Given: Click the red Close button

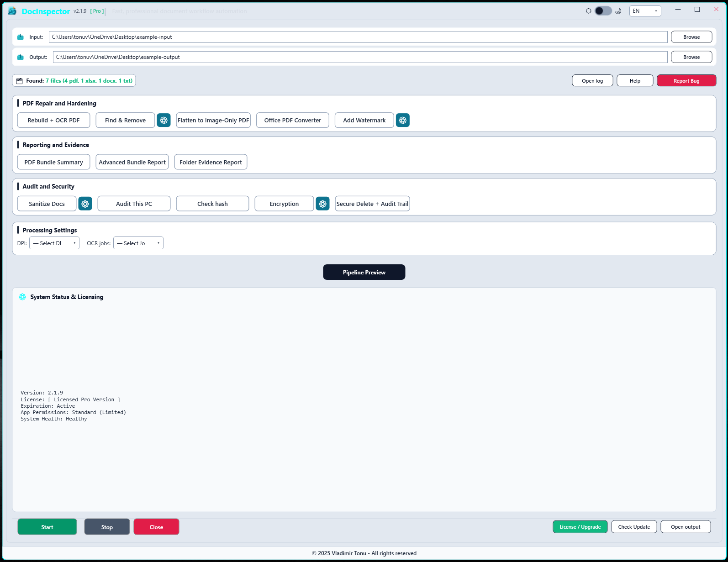Looking at the screenshot, I should [156, 527].
